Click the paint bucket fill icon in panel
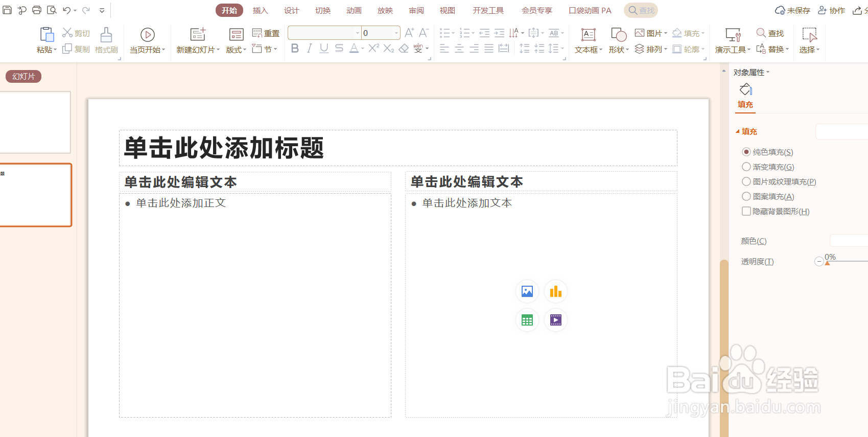The image size is (868, 437). coord(745,90)
